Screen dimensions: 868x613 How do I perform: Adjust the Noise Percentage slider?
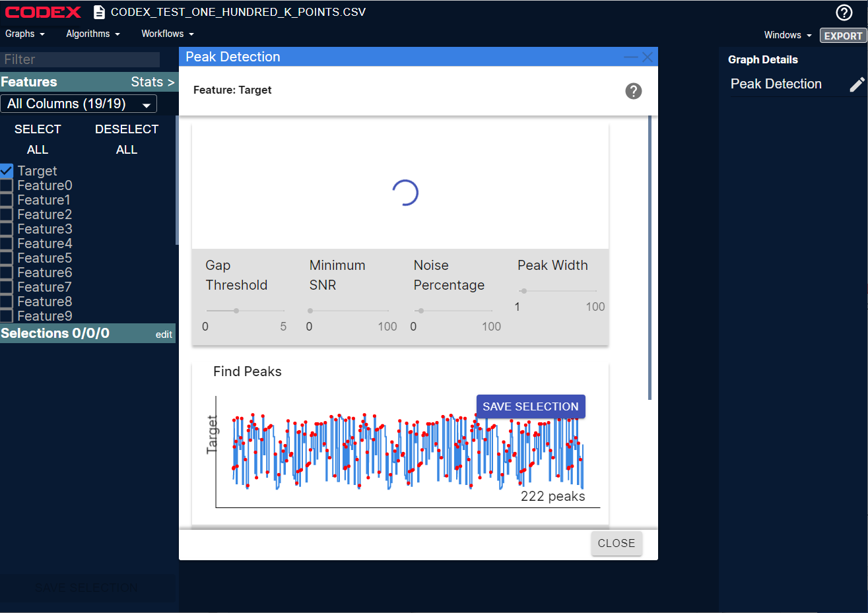click(453, 310)
